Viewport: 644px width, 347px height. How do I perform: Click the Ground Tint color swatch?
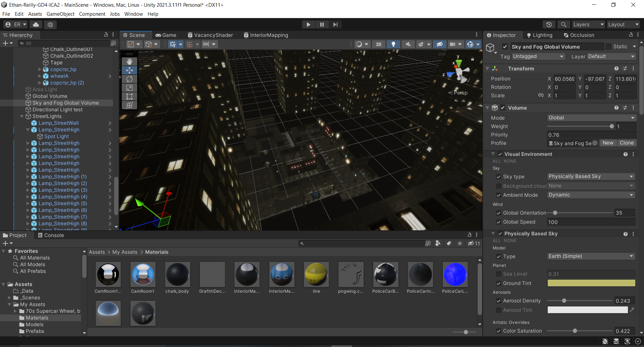point(591,283)
